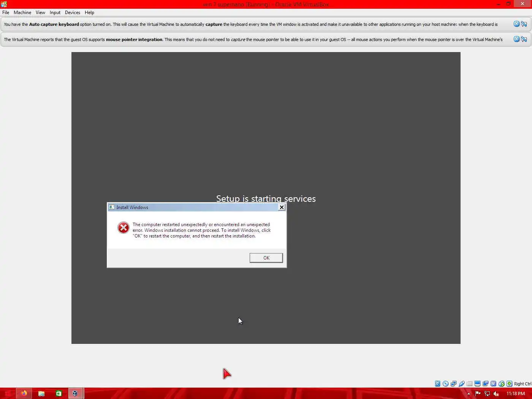This screenshot has height=399, width=532.
Task: Click the network adapters indicator icon
Action: click(x=453, y=384)
